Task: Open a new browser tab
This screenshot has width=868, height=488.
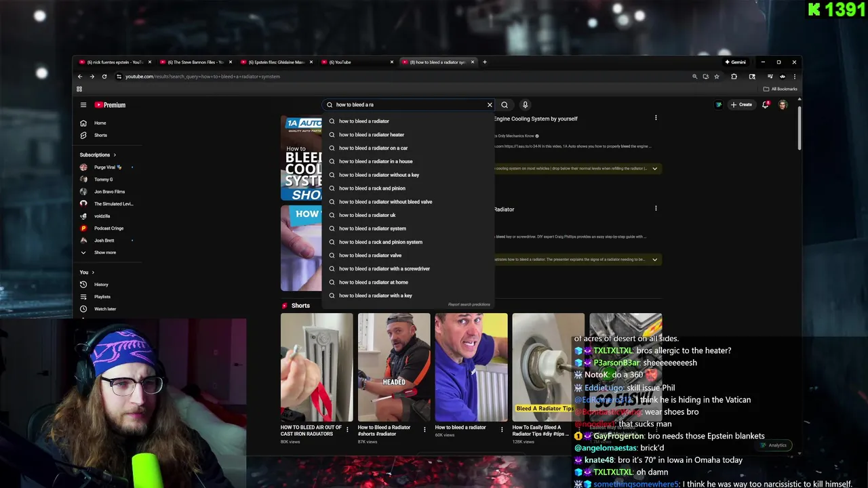Action: coord(484,62)
